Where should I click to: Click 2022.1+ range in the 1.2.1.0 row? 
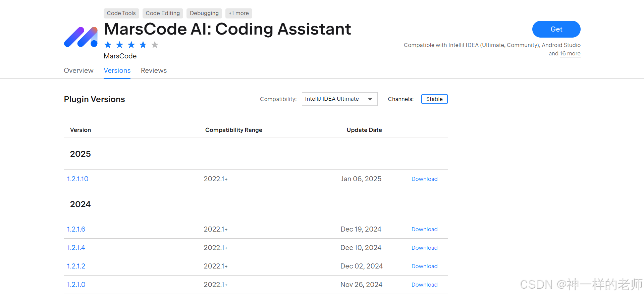216,285
